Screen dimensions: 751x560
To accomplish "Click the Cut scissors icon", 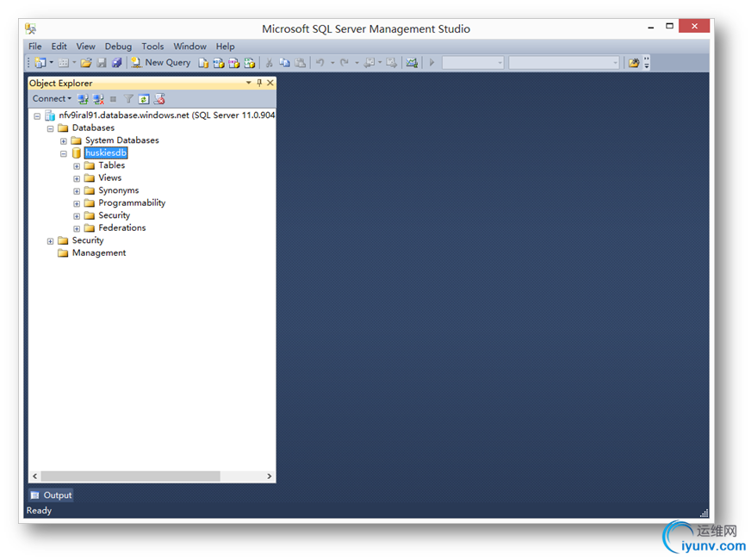I will pos(270,63).
